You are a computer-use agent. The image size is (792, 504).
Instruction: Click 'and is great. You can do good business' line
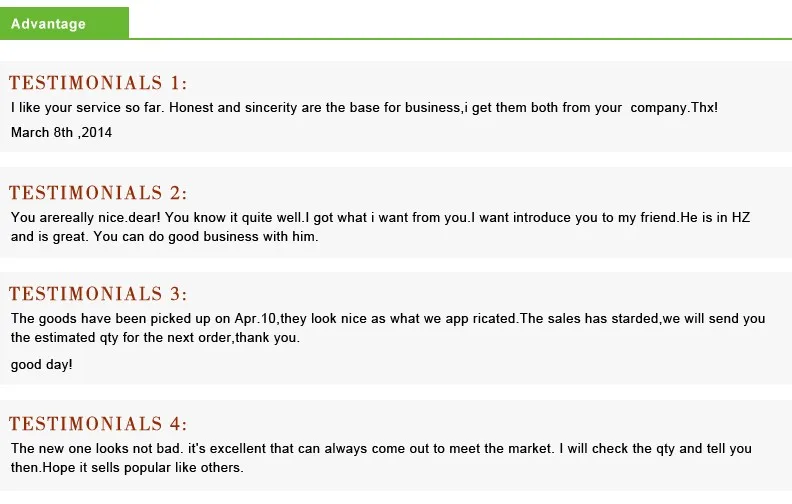tap(165, 236)
